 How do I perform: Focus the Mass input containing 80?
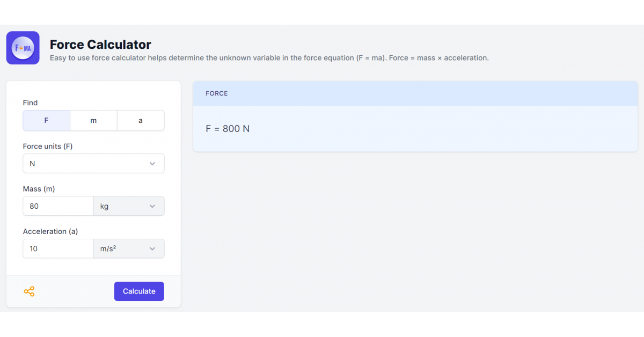point(58,206)
